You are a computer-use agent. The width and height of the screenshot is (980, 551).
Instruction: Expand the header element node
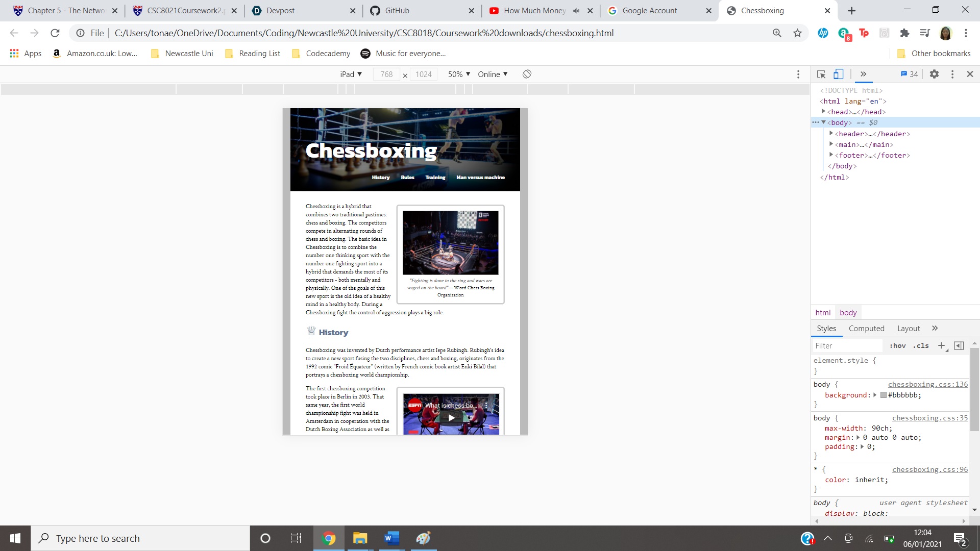[x=831, y=134]
